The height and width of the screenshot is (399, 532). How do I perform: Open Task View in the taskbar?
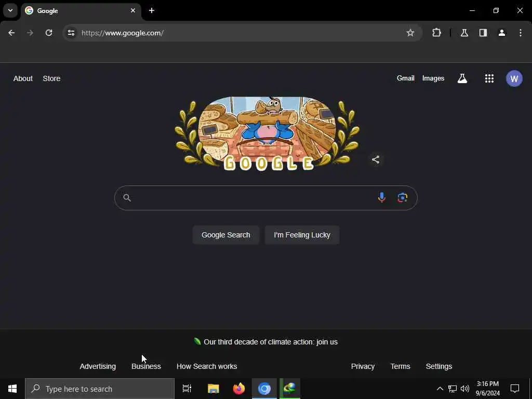coord(187,389)
